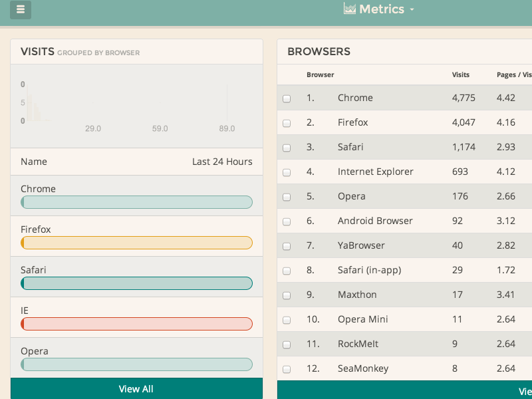Click the 4.42 pages per visit value

click(x=506, y=98)
